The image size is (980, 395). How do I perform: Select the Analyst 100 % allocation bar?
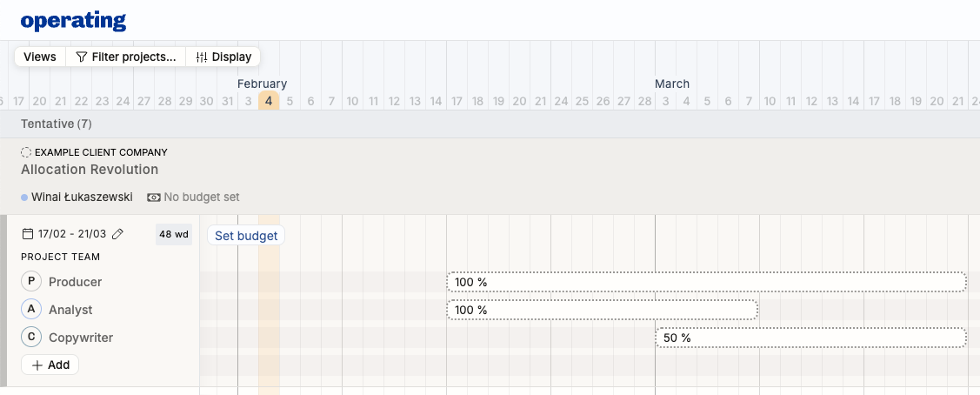602,310
